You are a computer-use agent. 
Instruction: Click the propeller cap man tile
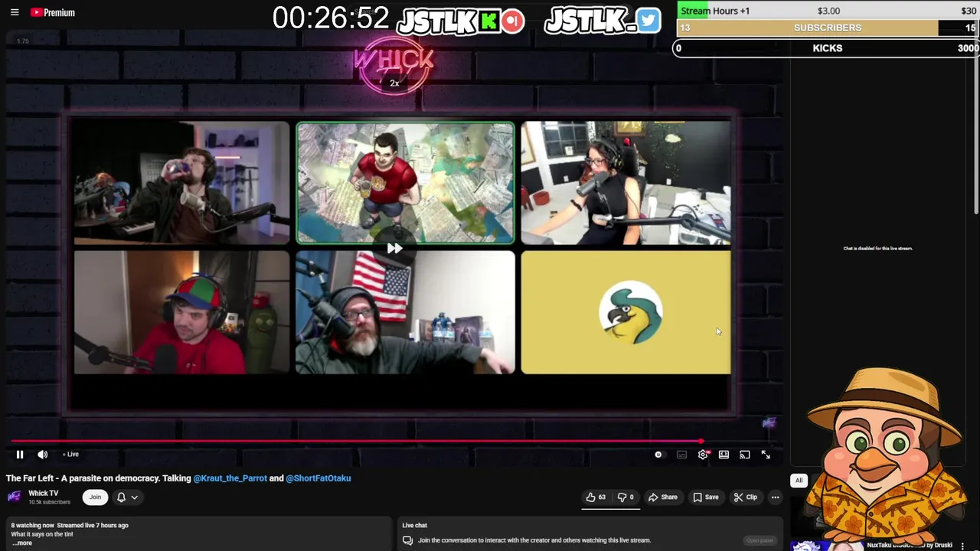181,313
